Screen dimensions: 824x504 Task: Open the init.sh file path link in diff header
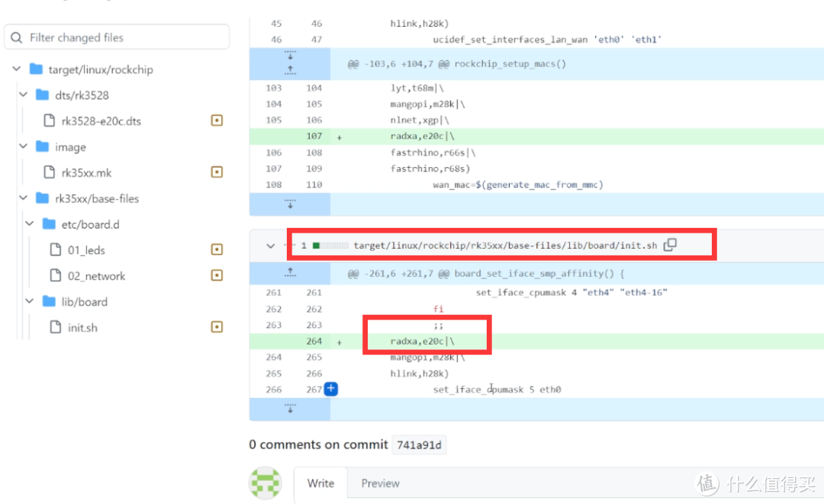(x=505, y=246)
